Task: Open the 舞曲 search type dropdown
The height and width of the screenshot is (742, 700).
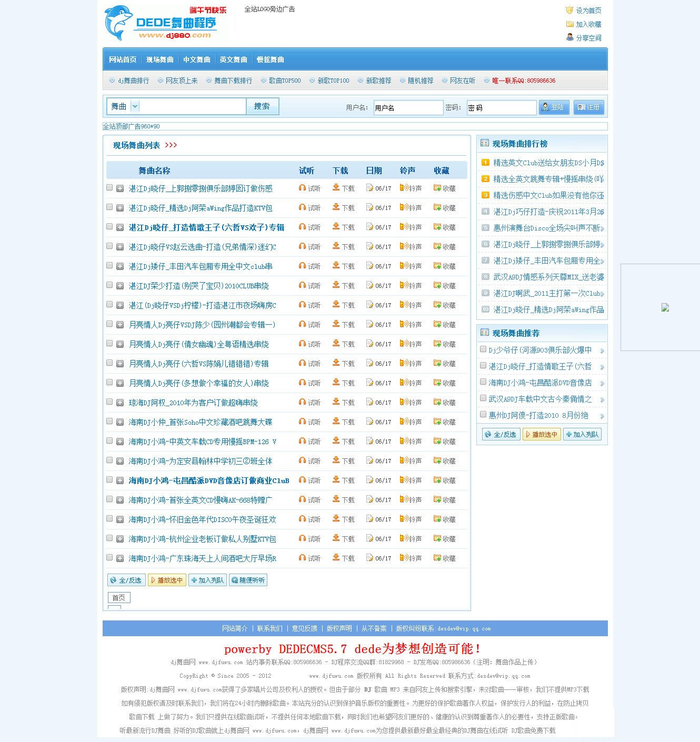Action: pos(135,106)
